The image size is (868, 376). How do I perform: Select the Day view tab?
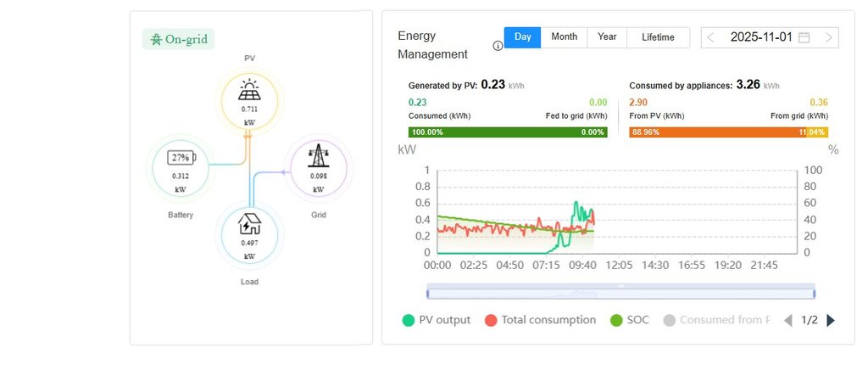tap(523, 37)
